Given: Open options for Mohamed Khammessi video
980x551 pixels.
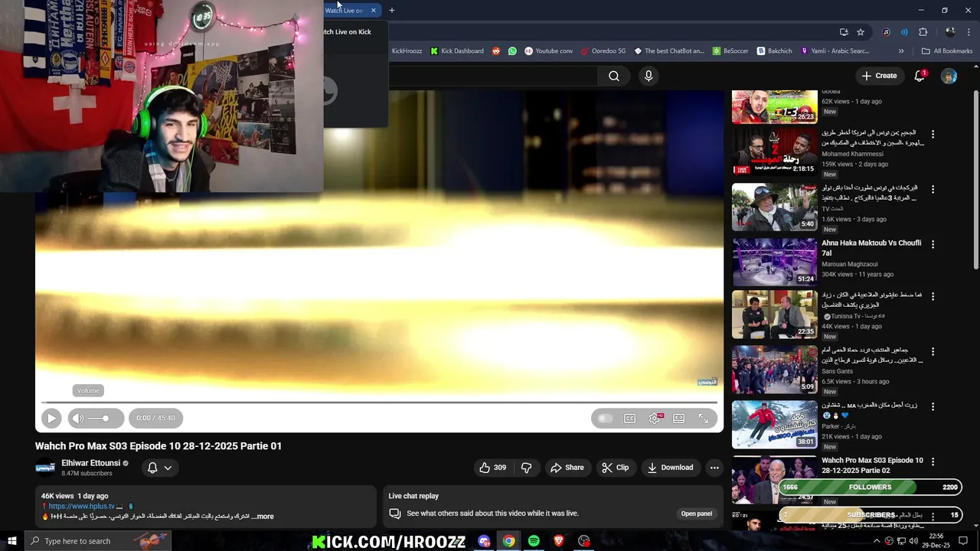Looking at the screenshot, I should [933, 134].
